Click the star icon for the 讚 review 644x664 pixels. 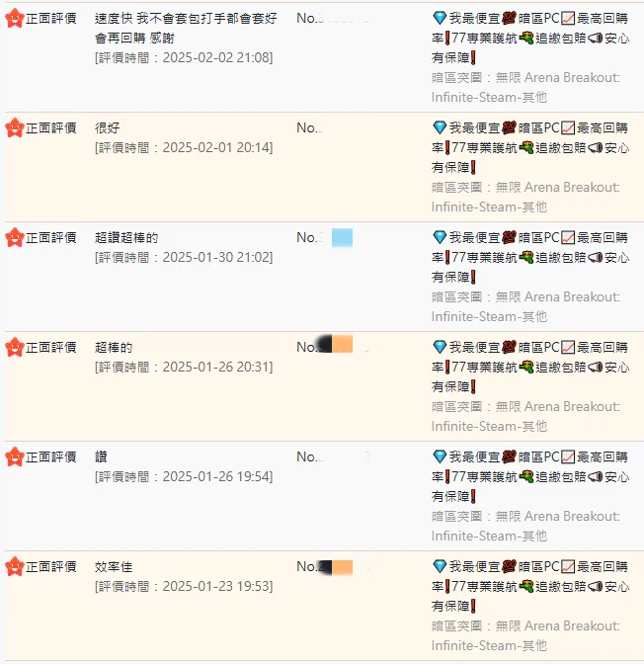[15, 456]
